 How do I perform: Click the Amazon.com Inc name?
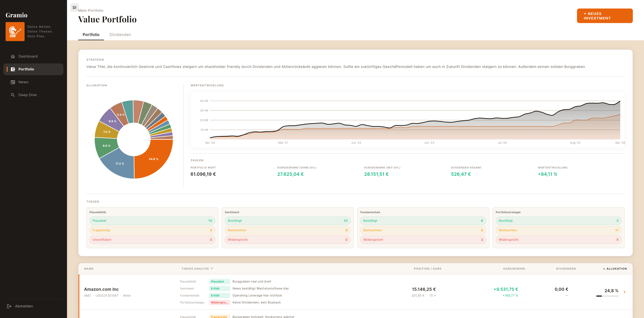coord(101,289)
